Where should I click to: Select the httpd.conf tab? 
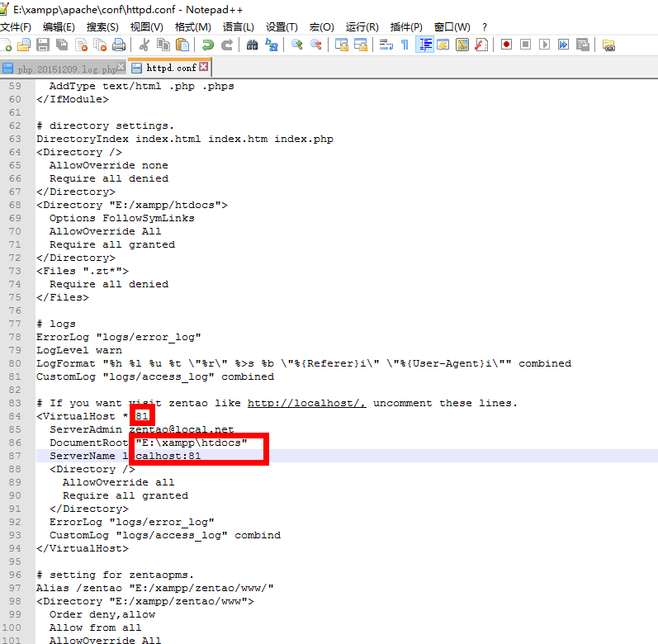point(170,68)
